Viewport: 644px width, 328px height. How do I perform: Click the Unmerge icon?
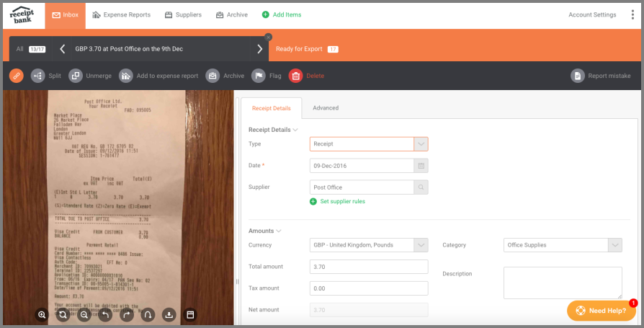point(76,76)
